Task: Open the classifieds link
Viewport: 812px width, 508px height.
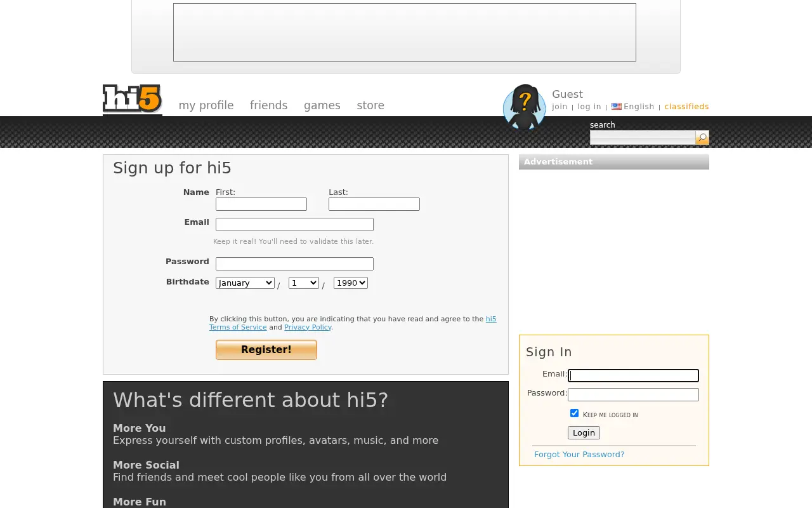Action: (686, 107)
